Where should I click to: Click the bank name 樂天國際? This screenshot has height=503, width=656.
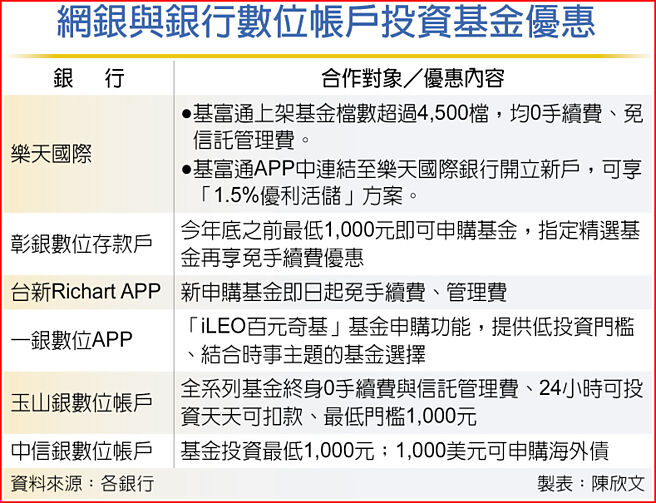click(x=51, y=154)
